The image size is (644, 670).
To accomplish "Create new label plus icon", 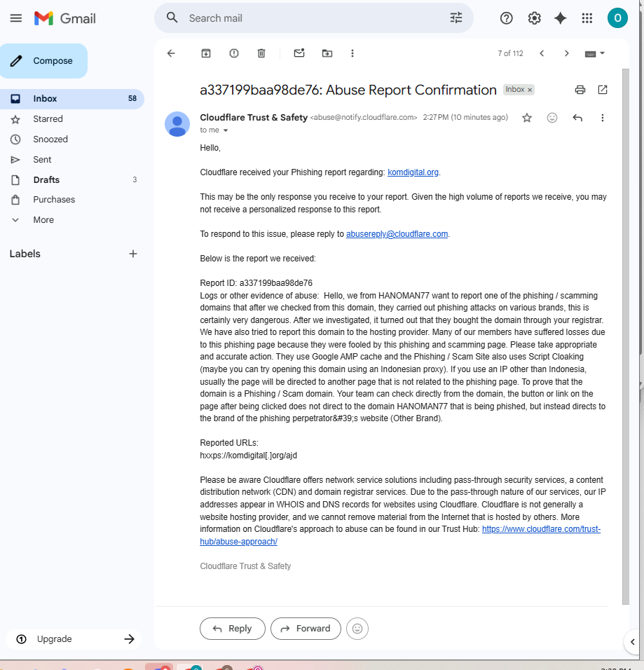I will point(133,254).
